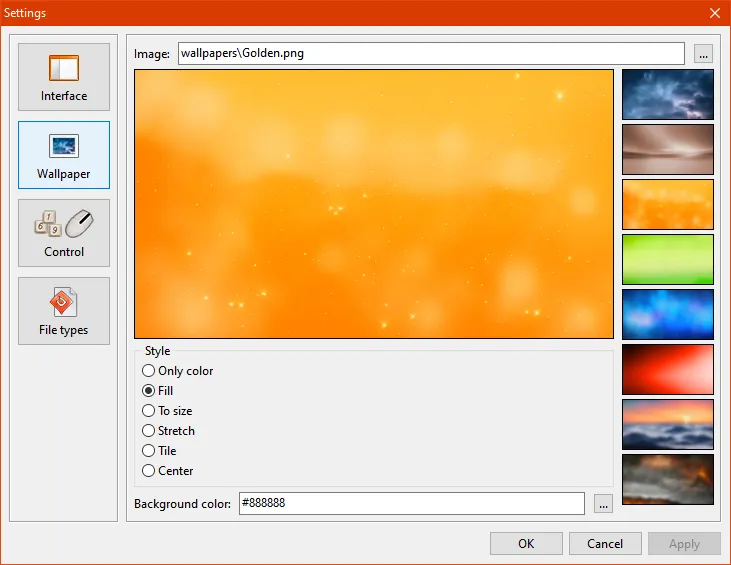
Task: Click the Apply button
Action: pos(684,544)
